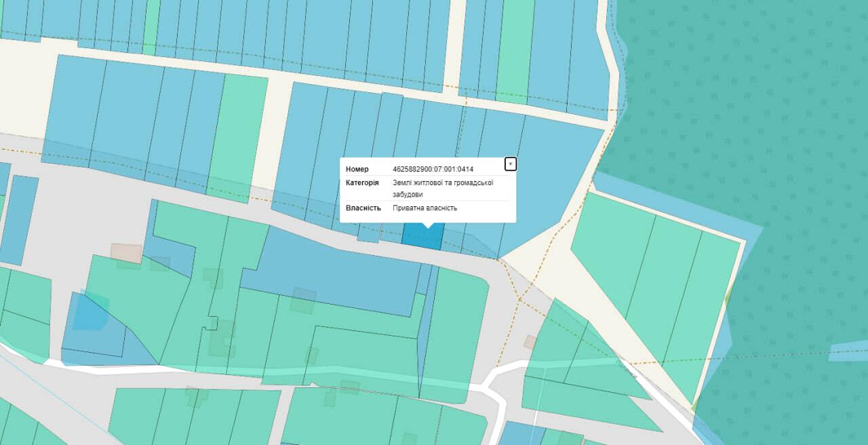The height and width of the screenshot is (445, 868).
Task: Click the 'Землі житлової та громадської забудови' text
Action: [x=442, y=188]
